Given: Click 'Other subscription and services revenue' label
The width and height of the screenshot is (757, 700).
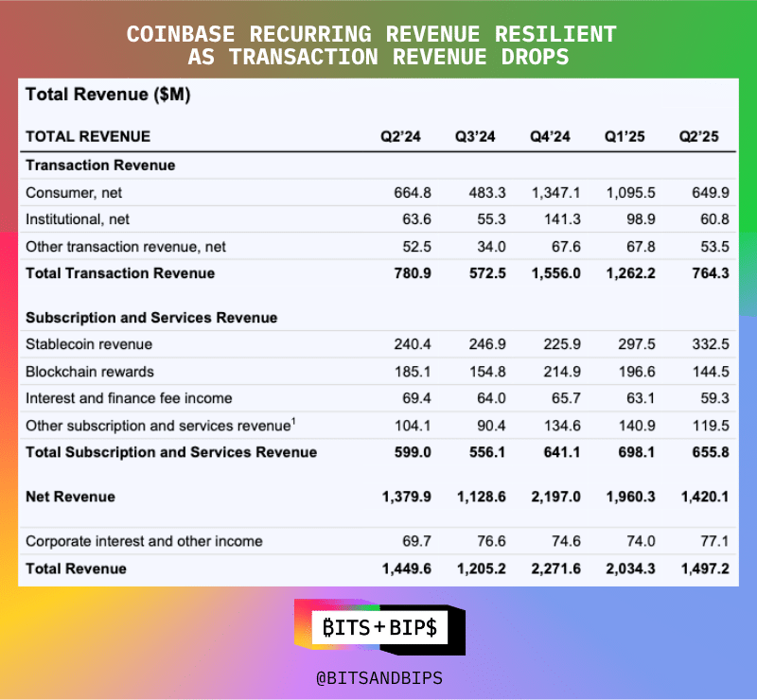Looking at the screenshot, I should point(161,425).
